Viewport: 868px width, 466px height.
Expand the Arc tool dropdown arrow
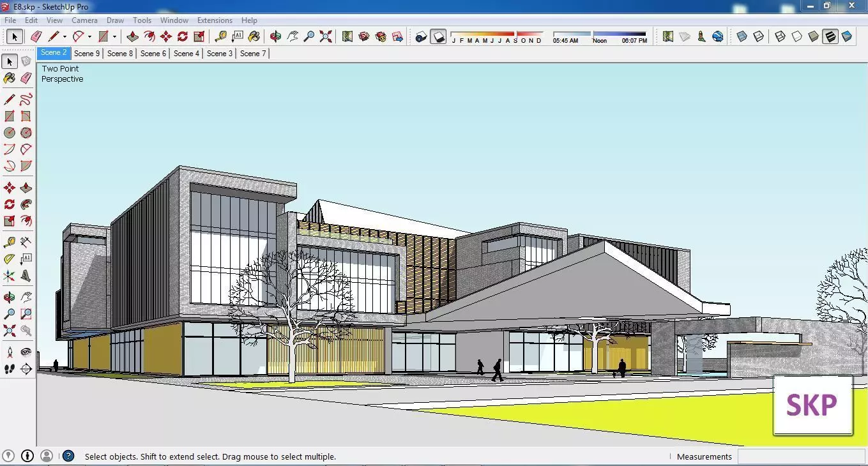89,37
